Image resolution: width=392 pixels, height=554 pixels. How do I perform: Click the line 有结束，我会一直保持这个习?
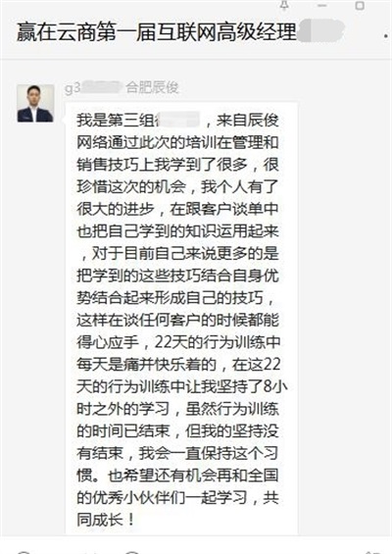(177, 453)
